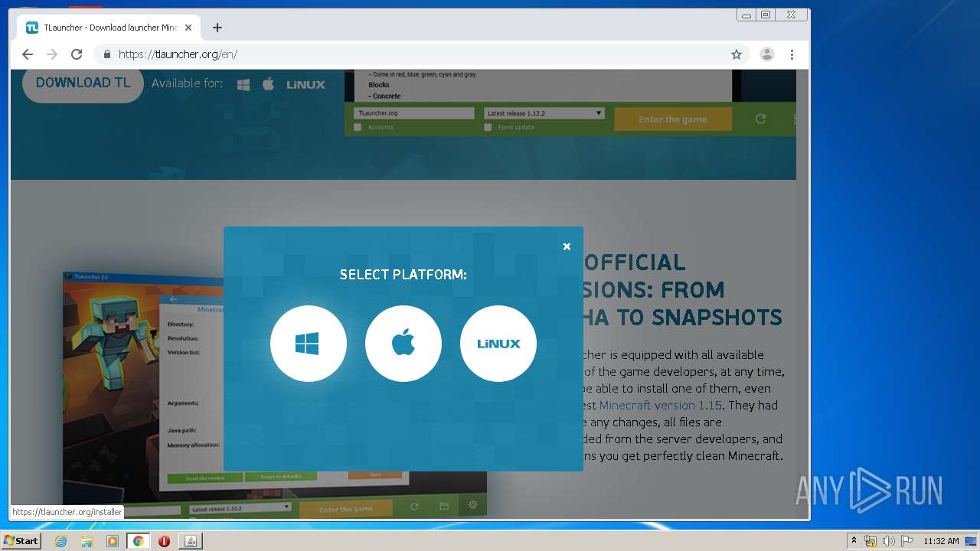
Task: Click the small Windows icon beside Available for
Action: [243, 84]
